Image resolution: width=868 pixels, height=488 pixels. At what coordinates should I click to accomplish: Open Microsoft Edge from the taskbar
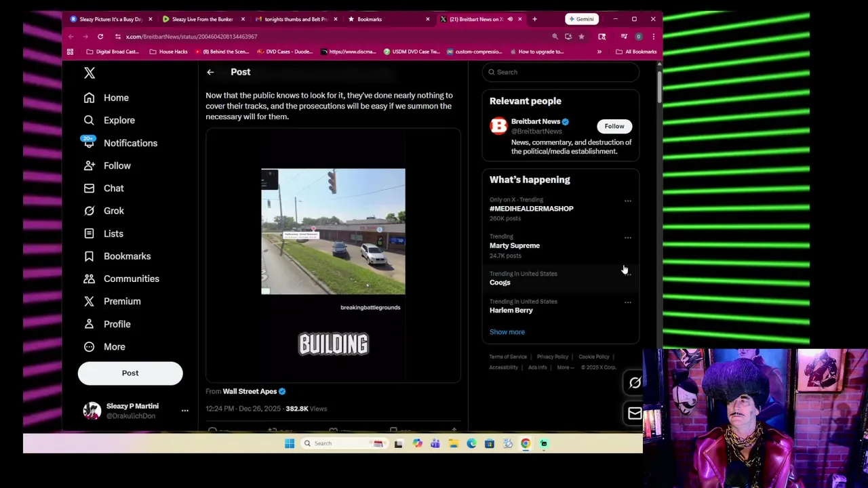[x=471, y=443]
